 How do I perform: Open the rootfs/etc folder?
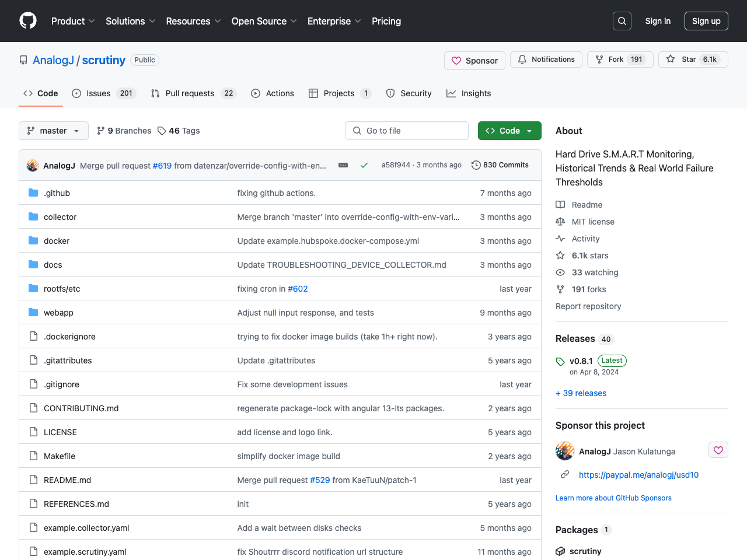point(62,289)
